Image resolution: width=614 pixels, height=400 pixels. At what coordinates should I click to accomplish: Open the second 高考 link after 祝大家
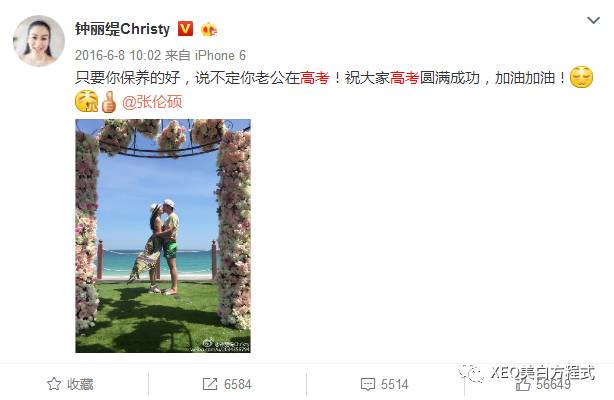click(405, 78)
